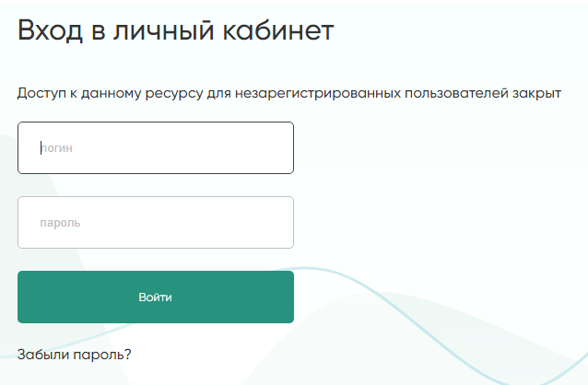This screenshot has width=588, height=385.
Task: Activate the first field of the login form
Action: pyautogui.click(x=155, y=147)
